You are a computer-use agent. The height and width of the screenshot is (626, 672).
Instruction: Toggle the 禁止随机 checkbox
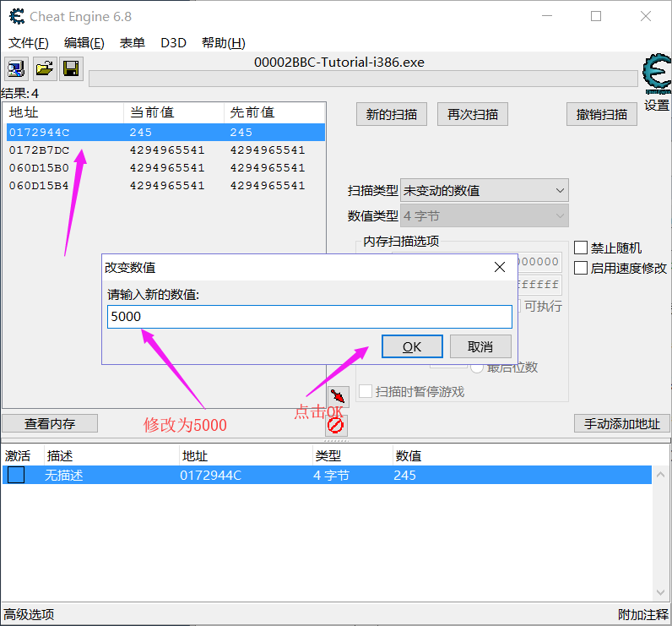click(580, 248)
